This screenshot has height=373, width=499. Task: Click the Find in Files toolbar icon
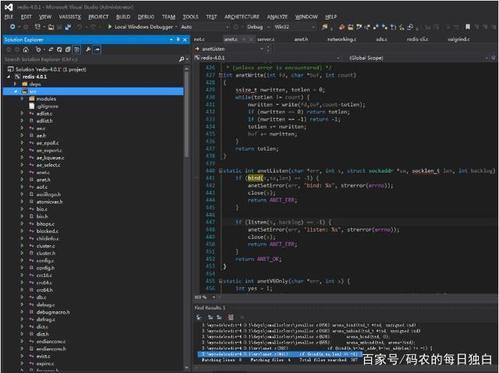[x=325, y=27]
